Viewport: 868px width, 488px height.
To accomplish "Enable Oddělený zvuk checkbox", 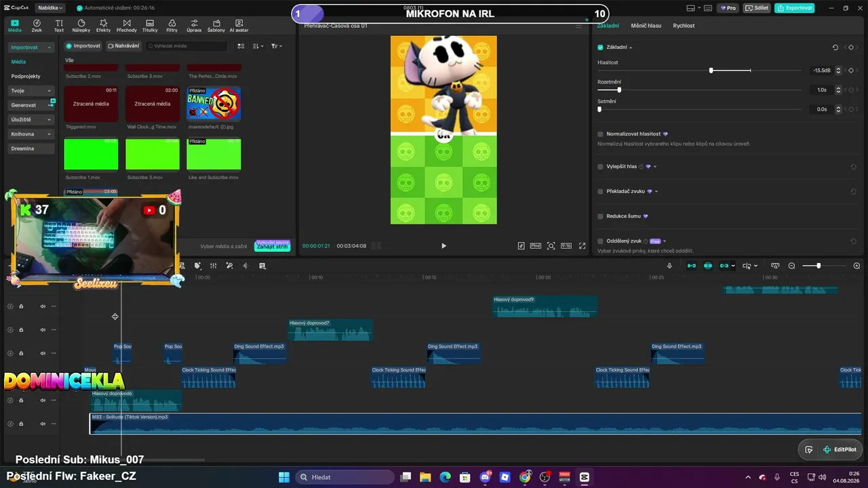I will pyautogui.click(x=600, y=241).
